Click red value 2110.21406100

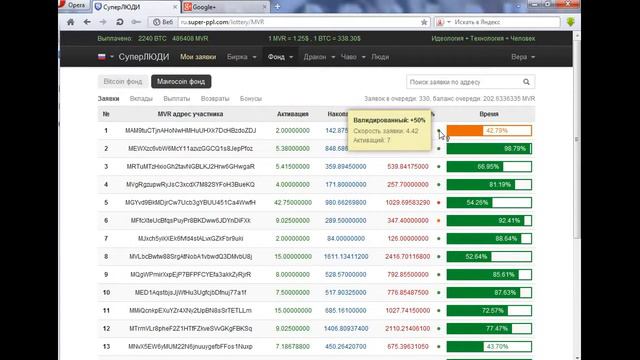[407, 329]
